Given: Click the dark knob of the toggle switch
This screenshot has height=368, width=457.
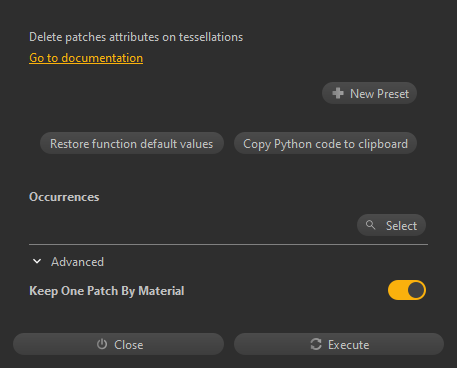Looking at the screenshot, I should (416, 290).
